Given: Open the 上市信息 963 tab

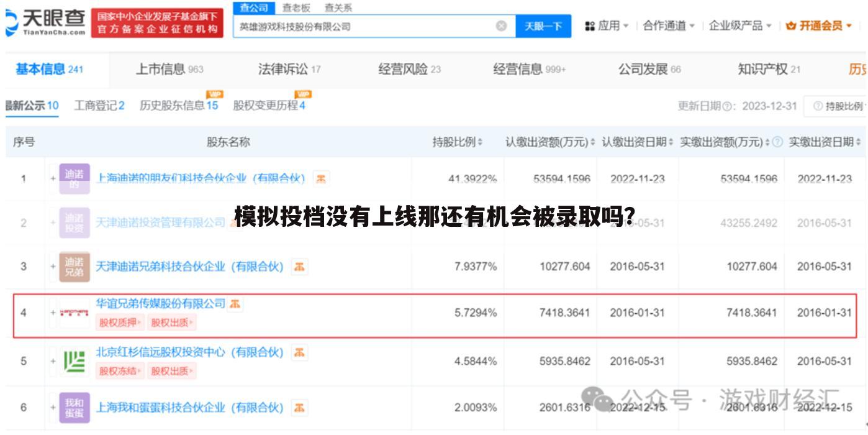Looking at the screenshot, I should pyautogui.click(x=170, y=70).
